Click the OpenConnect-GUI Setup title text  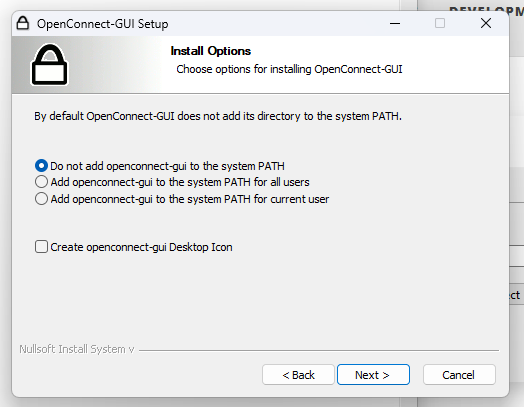[103, 24]
